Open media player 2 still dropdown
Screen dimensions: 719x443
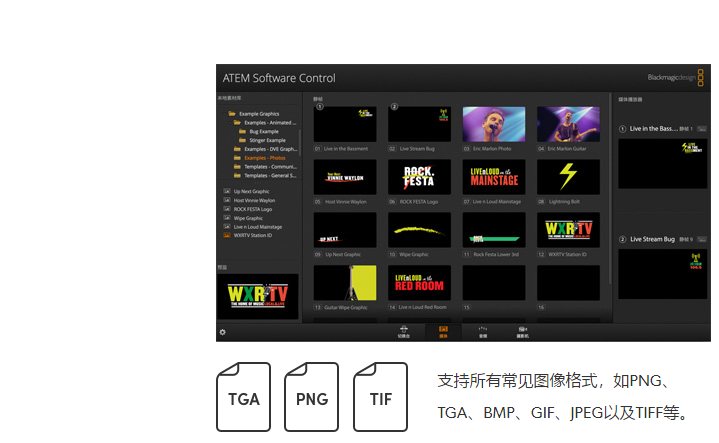pos(702,240)
